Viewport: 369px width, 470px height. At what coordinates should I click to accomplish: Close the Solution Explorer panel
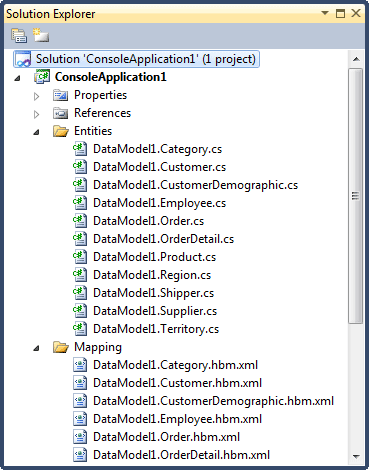coord(356,13)
